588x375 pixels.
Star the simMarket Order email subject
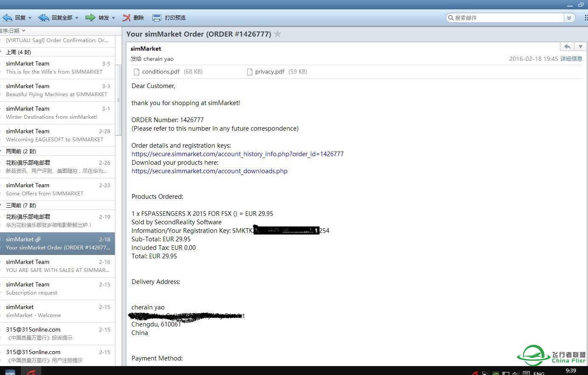277,34
